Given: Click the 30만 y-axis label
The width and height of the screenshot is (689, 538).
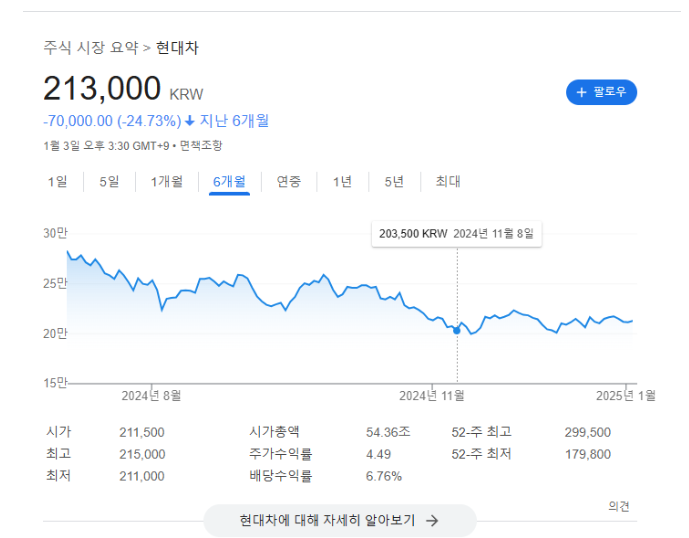Looking at the screenshot, I should tap(55, 233).
